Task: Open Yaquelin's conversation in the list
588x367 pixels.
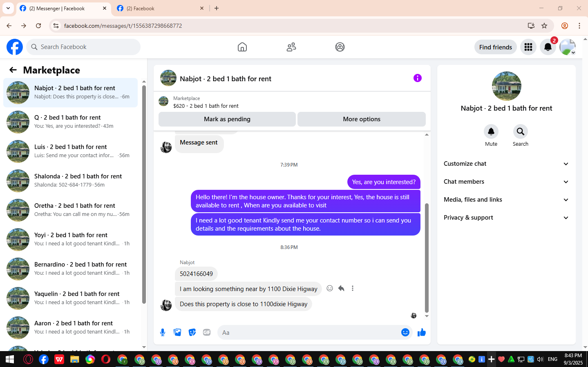Action: [70, 298]
